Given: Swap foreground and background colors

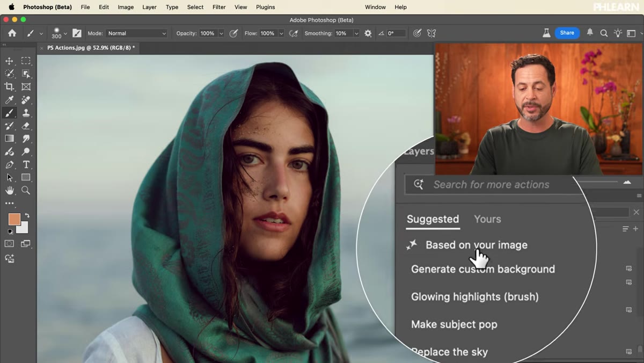Looking at the screenshot, I should click(27, 215).
